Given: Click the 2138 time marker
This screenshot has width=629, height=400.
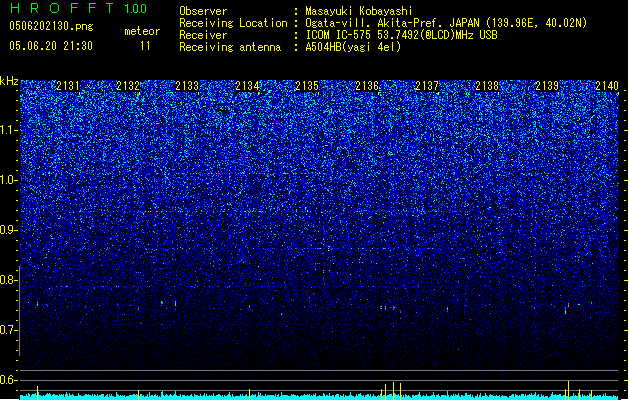Looking at the screenshot, I should [x=487, y=86].
